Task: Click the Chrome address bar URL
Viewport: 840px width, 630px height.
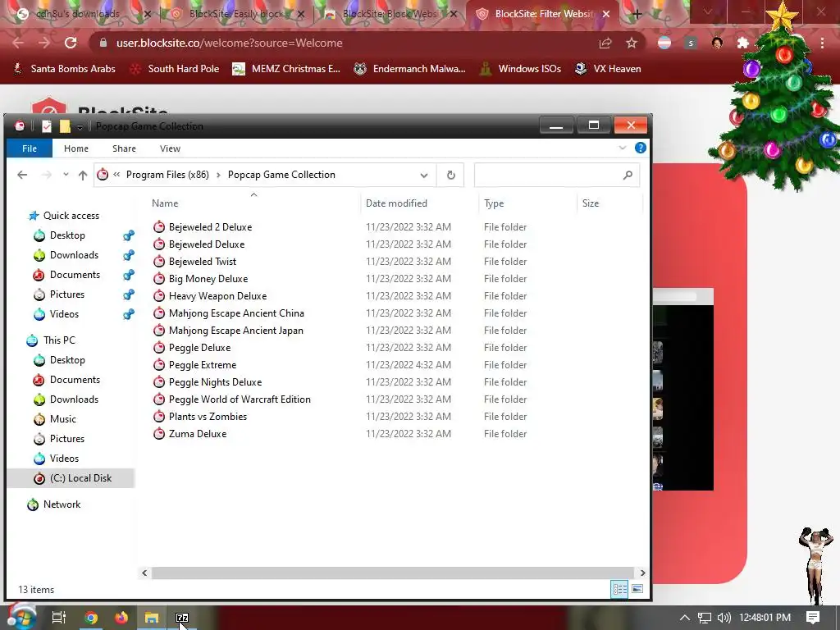Action: [x=230, y=43]
